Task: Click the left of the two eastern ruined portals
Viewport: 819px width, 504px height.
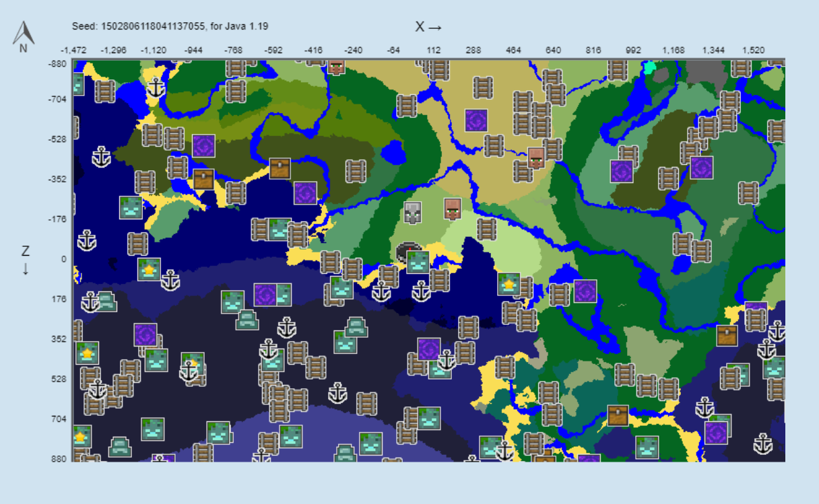Action: tap(622, 171)
